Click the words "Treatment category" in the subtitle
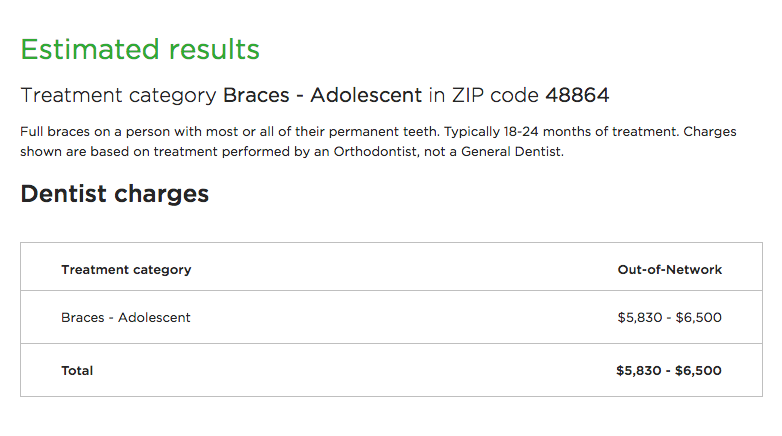Screen dimensions: 782x436 [118, 96]
